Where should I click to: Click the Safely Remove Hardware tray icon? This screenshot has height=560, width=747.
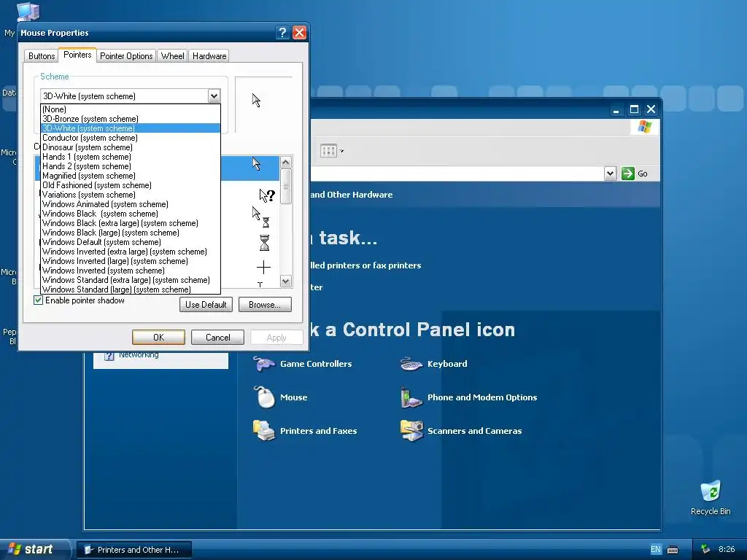pyautogui.click(x=705, y=549)
